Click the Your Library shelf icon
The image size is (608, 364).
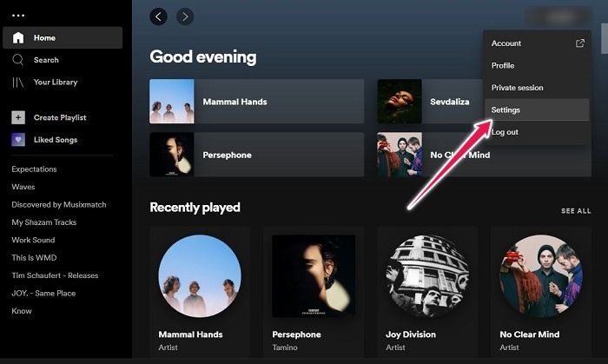click(18, 83)
